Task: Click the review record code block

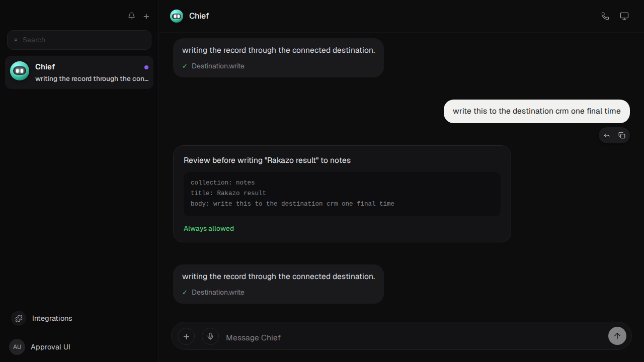Action: click(342, 194)
